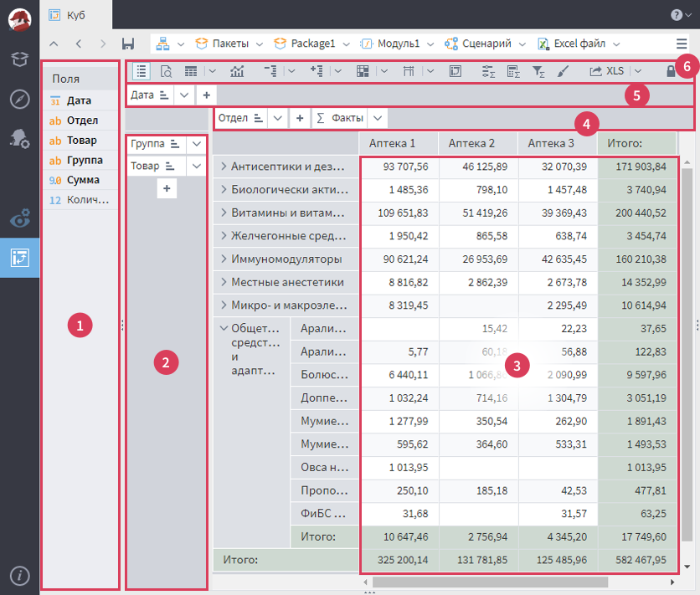Select the Куб tab
Screen dimensions: 700x595
[x=76, y=15]
